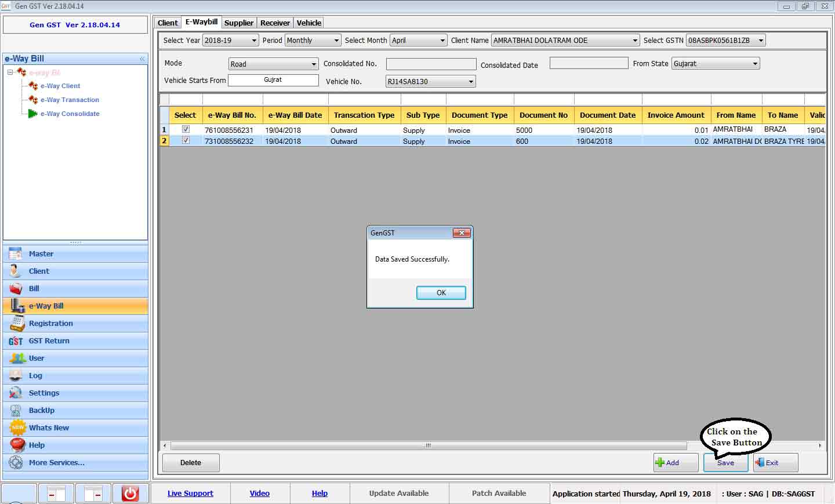
Task: Open the Select Year dropdown
Action: (x=253, y=41)
